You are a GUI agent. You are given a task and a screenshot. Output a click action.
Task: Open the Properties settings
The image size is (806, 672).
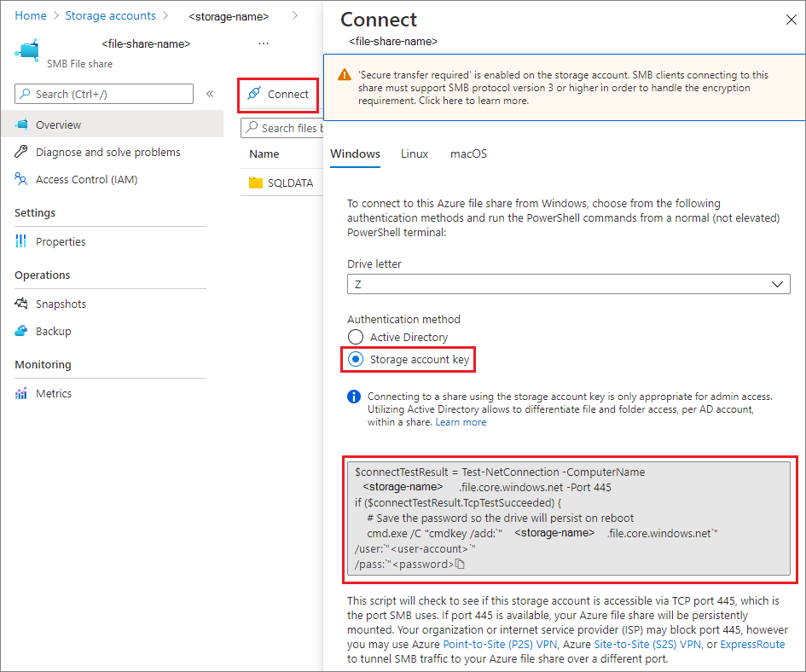pos(61,241)
